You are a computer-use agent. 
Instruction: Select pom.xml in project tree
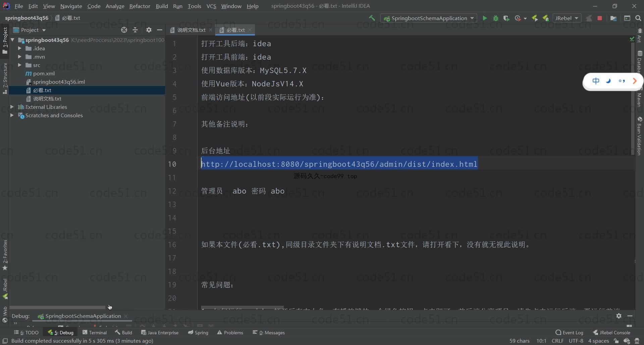pos(44,73)
